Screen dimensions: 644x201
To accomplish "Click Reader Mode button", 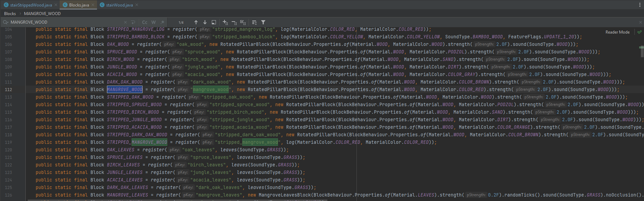I will point(617,32).
